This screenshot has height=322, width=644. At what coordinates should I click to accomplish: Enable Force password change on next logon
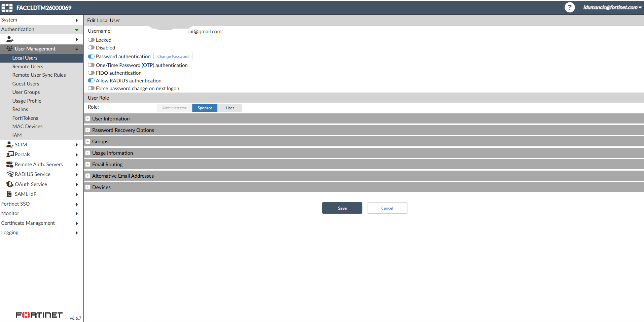point(91,88)
